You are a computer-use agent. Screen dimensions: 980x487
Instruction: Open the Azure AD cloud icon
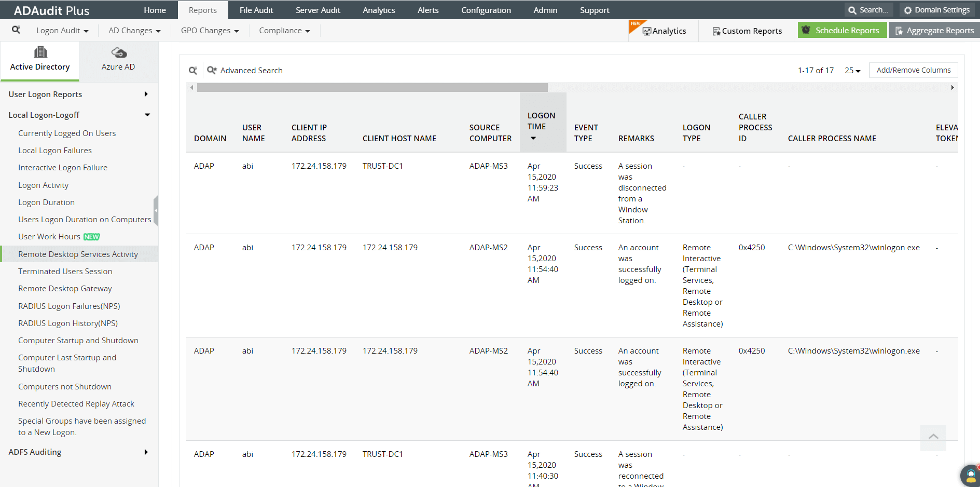pyautogui.click(x=119, y=52)
